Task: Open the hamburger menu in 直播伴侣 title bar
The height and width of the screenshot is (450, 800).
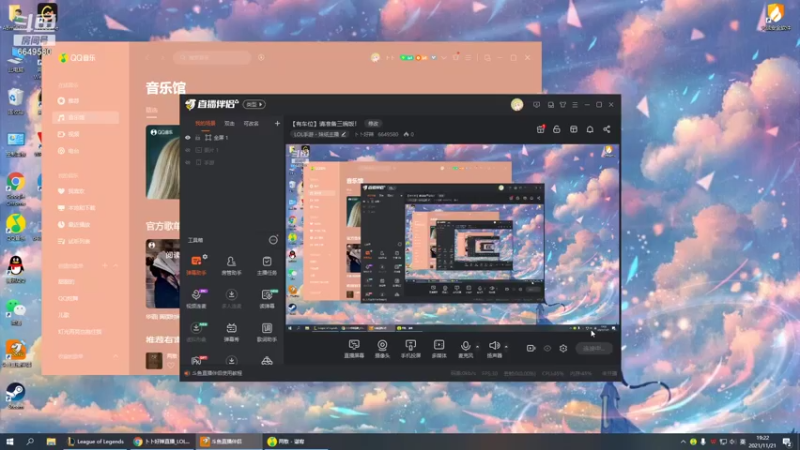Action: pos(575,105)
